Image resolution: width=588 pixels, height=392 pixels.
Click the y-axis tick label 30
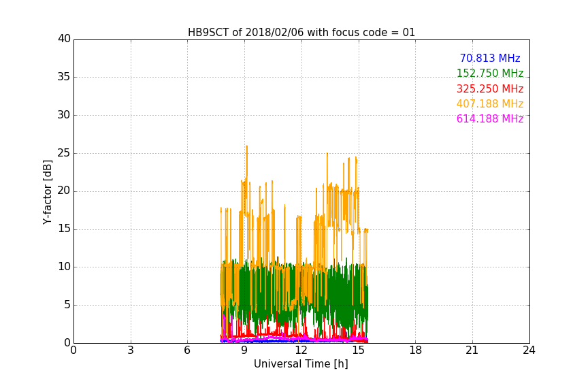click(x=64, y=115)
